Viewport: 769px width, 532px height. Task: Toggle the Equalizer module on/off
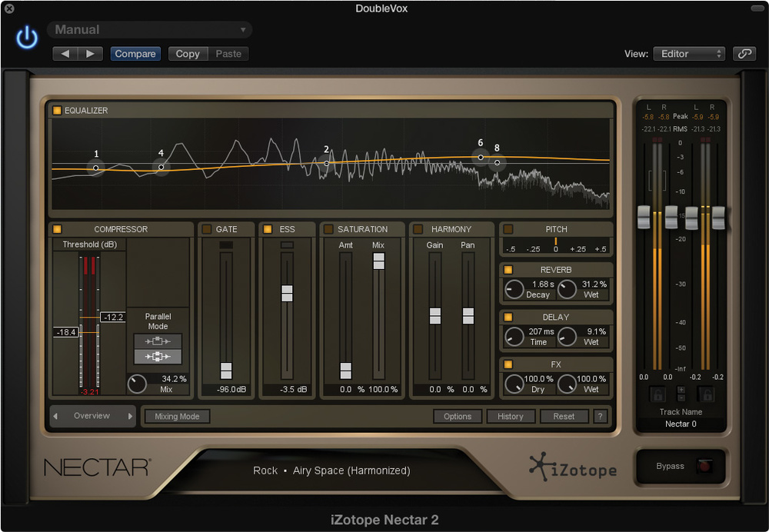(x=58, y=111)
